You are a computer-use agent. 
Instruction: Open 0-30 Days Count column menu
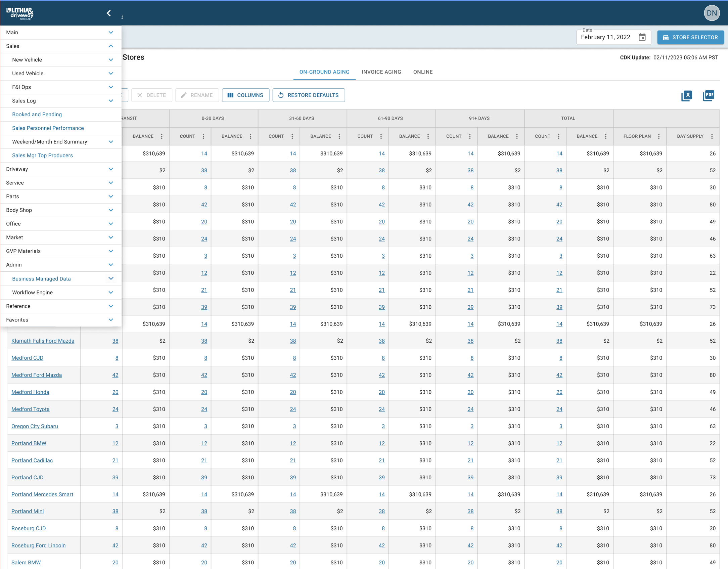tap(203, 136)
